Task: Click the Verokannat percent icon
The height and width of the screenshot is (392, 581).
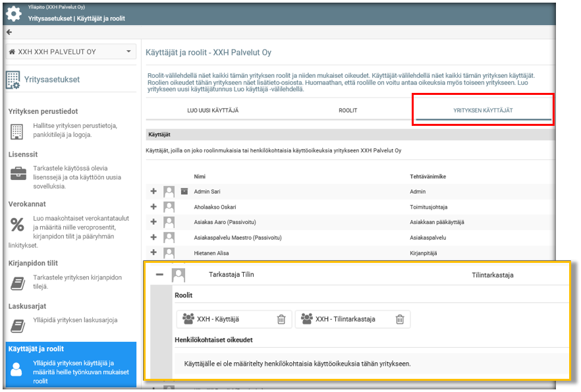Action: click(x=17, y=224)
